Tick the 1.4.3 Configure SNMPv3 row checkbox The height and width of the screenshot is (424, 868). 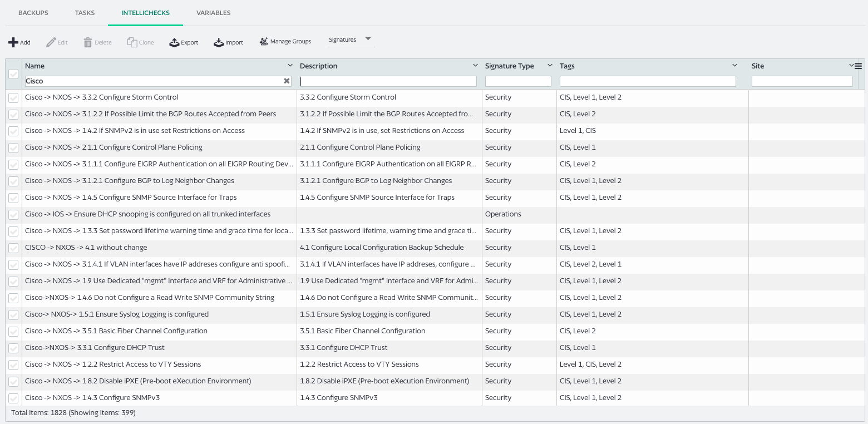click(13, 398)
